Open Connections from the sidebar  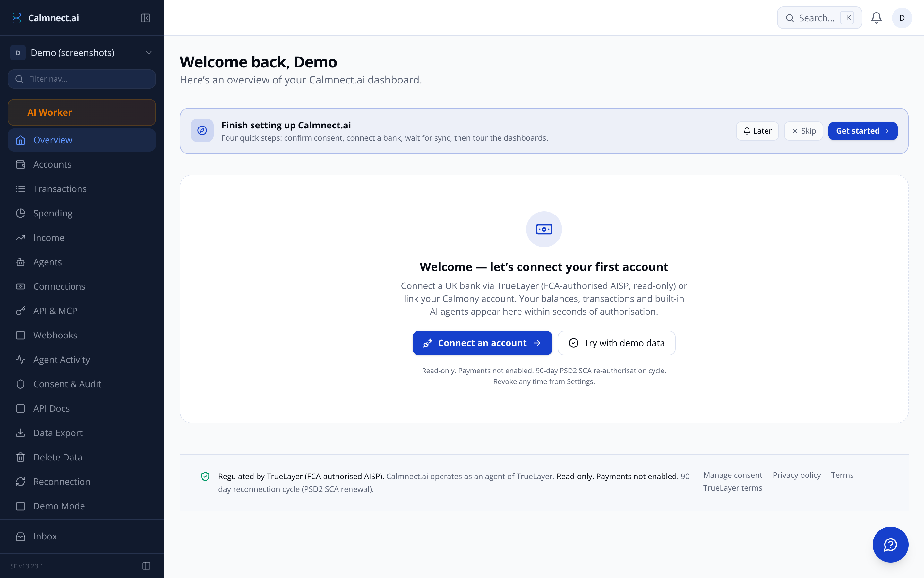click(x=82, y=286)
